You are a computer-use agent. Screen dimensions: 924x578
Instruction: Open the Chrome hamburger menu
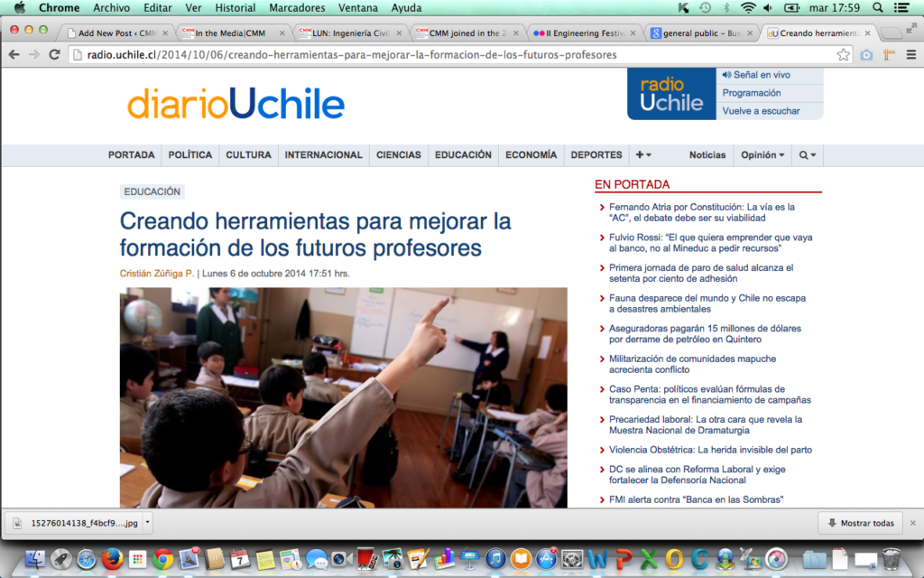[x=910, y=54]
